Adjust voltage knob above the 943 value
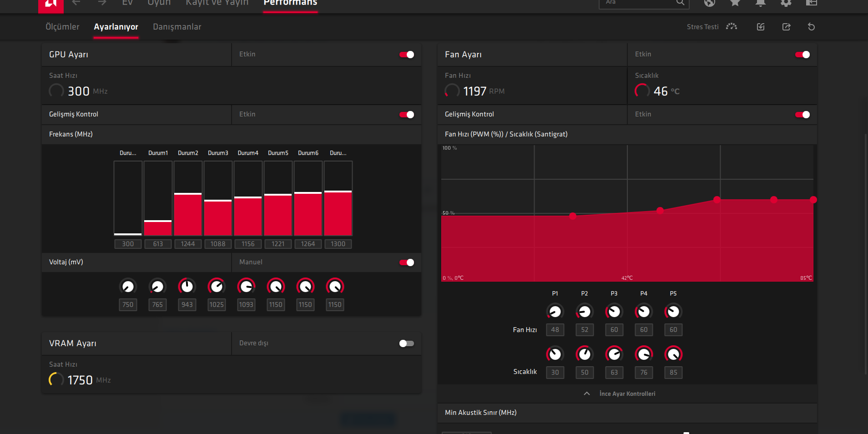This screenshot has width=868, height=434. [x=187, y=286]
